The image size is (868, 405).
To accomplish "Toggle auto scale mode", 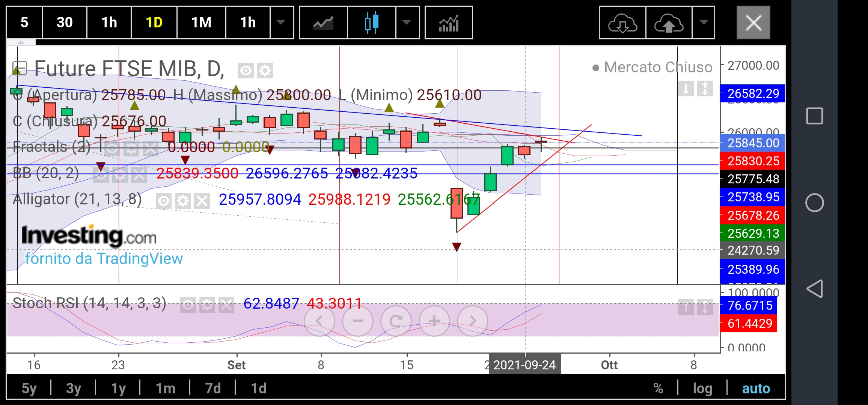I will (x=756, y=388).
